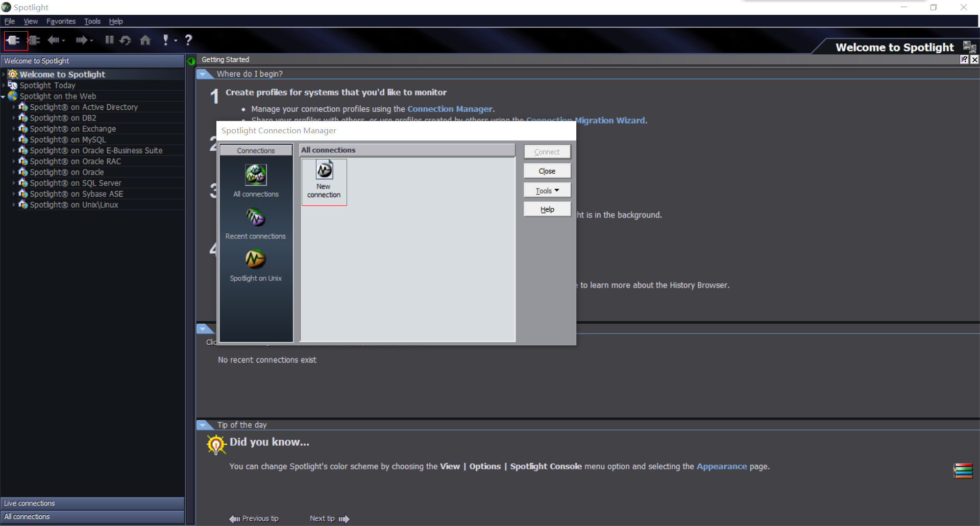Open the Appearance link in the tip

tap(722, 466)
